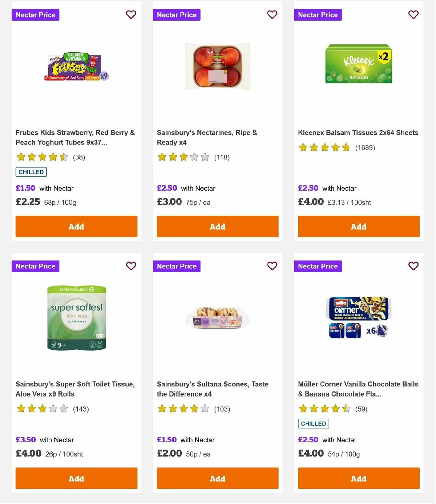Add Frubes Kids Yoghurt Tubes to trolley
436x504 pixels.
pyautogui.click(x=76, y=226)
